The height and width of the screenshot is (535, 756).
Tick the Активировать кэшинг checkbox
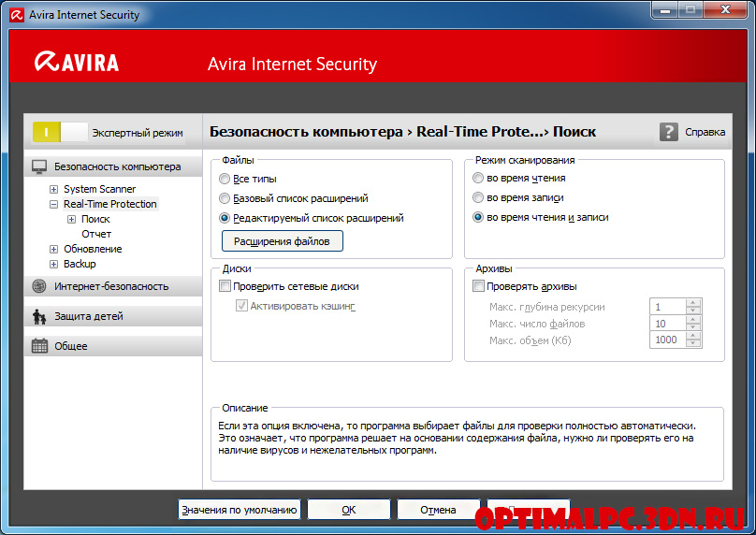(x=241, y=306)
